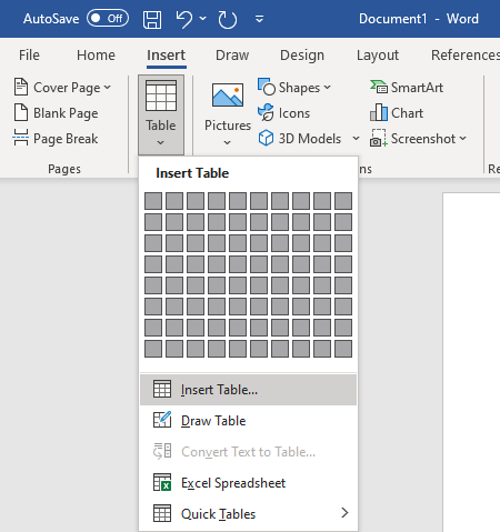Click the top-left cell of table grid
Image resolution: width=500 pixels, height=532 pixels.
coord(153,201)
